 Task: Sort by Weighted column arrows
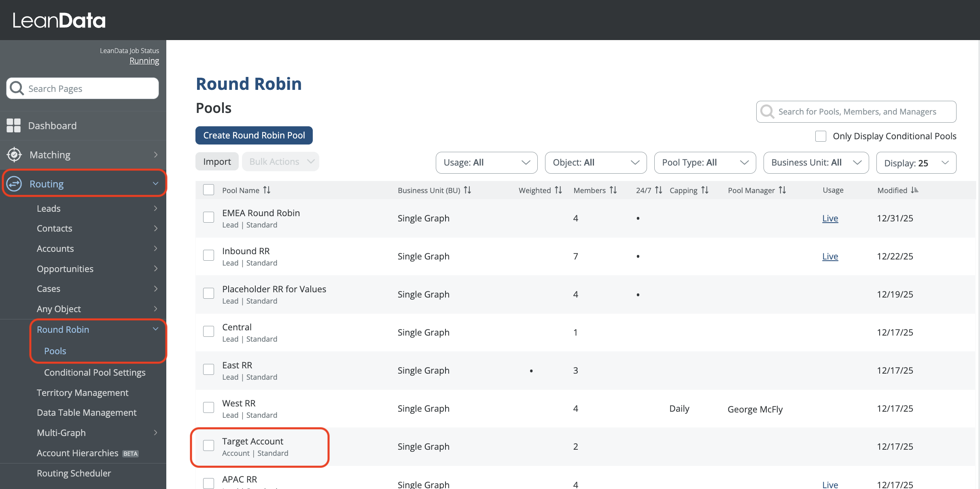tap(558, 190)
